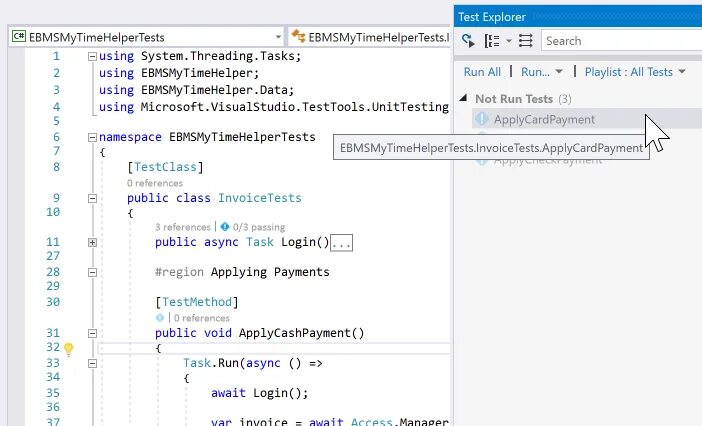Screen dimensions: 702x426
Task: Click the class icon in the type dropdown
Action: pos(298,36)
